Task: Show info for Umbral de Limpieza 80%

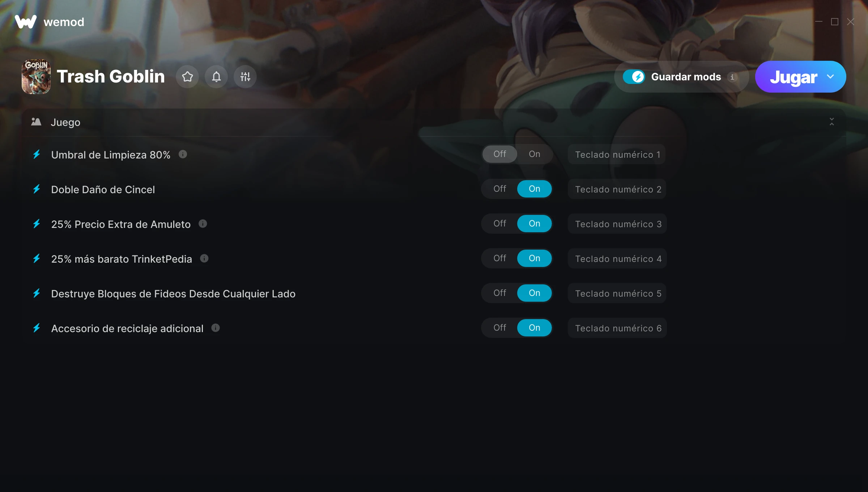Action: tap(183, 154)
